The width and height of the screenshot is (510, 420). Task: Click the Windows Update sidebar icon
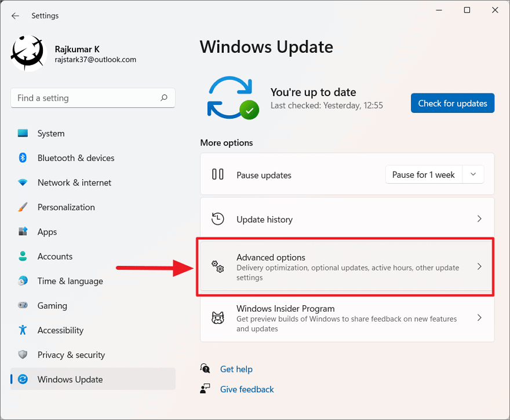(23, 379)
